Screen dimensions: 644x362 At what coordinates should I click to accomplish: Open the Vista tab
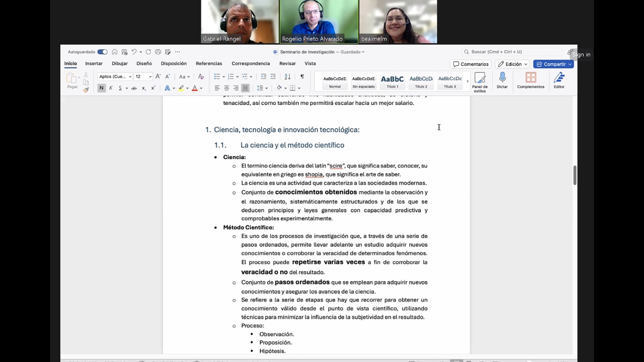[x=310, y=63]
